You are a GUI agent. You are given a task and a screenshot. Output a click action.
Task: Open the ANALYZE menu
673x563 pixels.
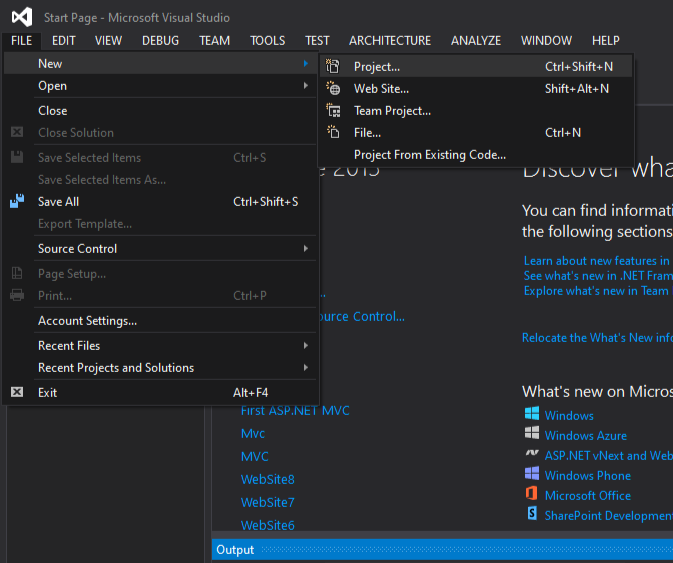(x=476, y=41)
